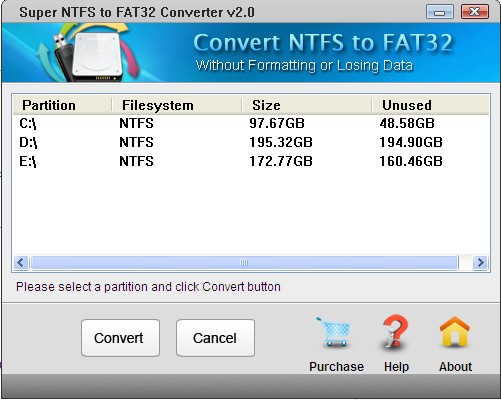
Task: Sort by the Filesystem column header
Action: tap(176, 105)
